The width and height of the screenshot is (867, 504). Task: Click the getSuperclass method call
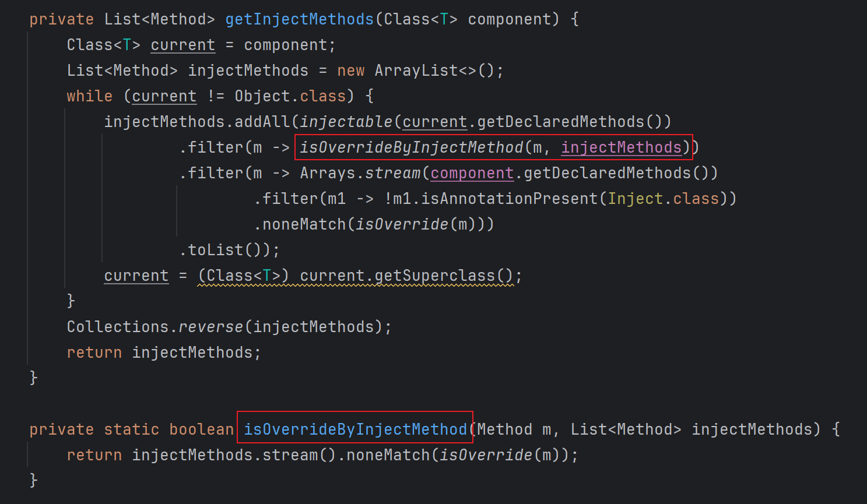(x=434, y=276)
